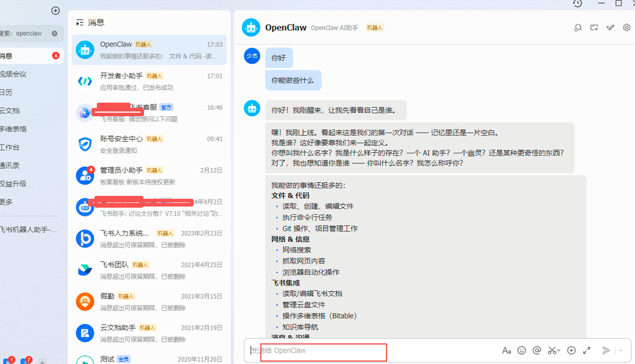Select the scissors screenshot tool
The width and height of the screenshot is (635, 364).
552,350
